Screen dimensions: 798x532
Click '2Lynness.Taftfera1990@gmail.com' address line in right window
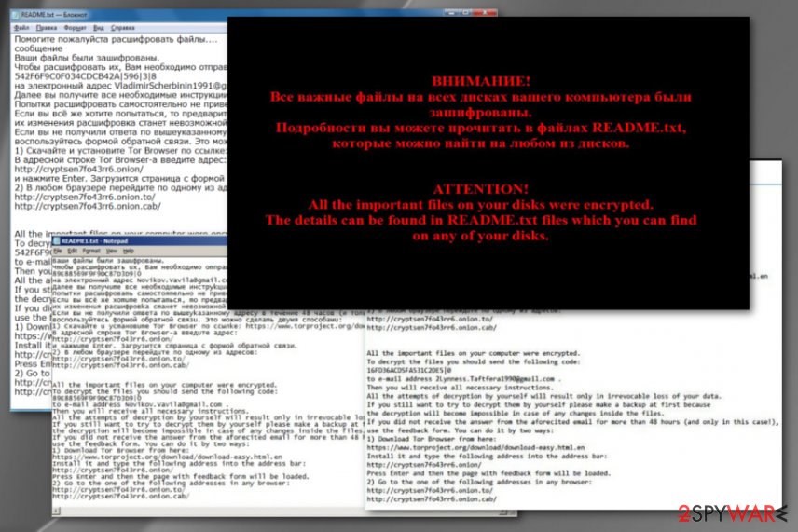[463, 379]
